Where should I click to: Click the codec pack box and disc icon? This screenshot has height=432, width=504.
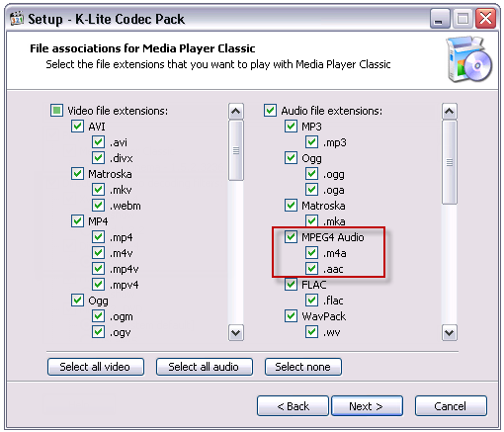tap(469, 59)
